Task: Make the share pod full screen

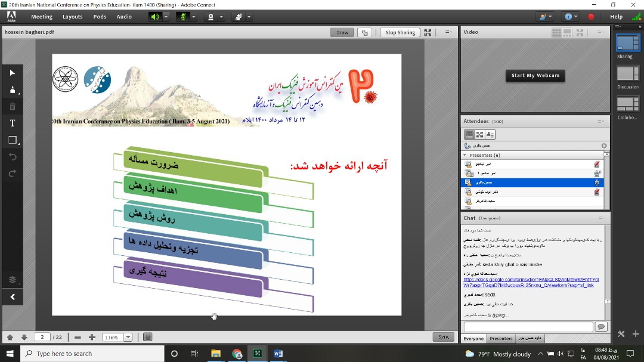Action: 428,32
